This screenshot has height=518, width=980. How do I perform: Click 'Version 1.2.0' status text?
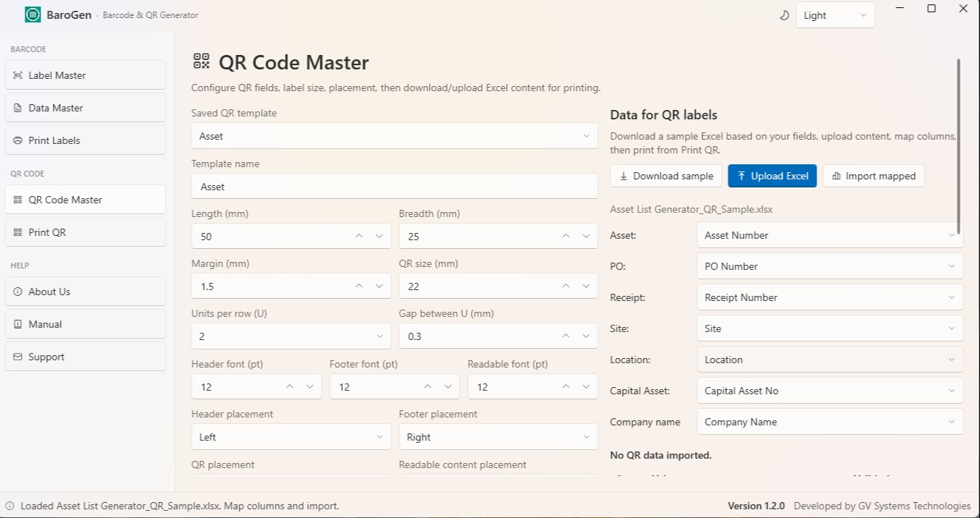pyautogui.click(x=756, y=506)
